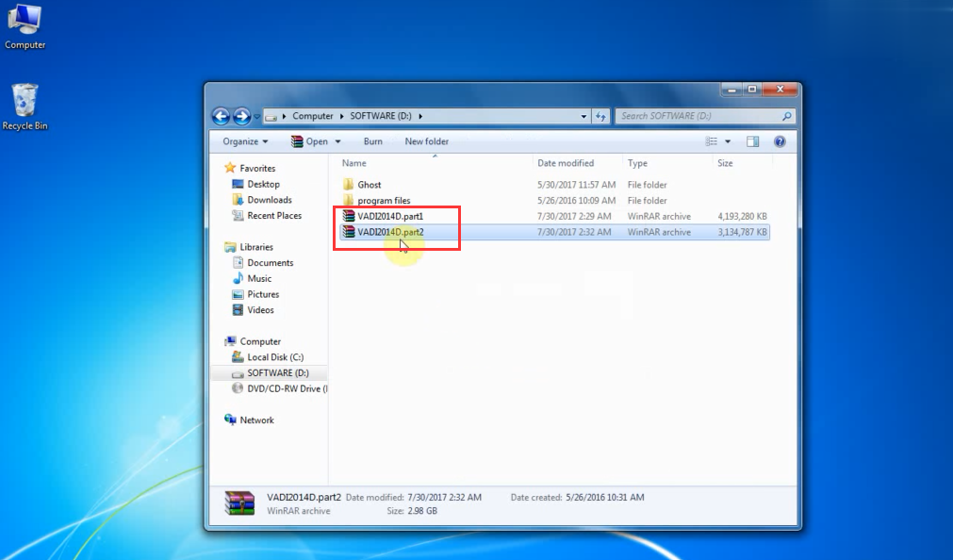Click the Libraries icon in navigation pane
The height and width of the screenshot is (560, 953).
click(230, 247)
